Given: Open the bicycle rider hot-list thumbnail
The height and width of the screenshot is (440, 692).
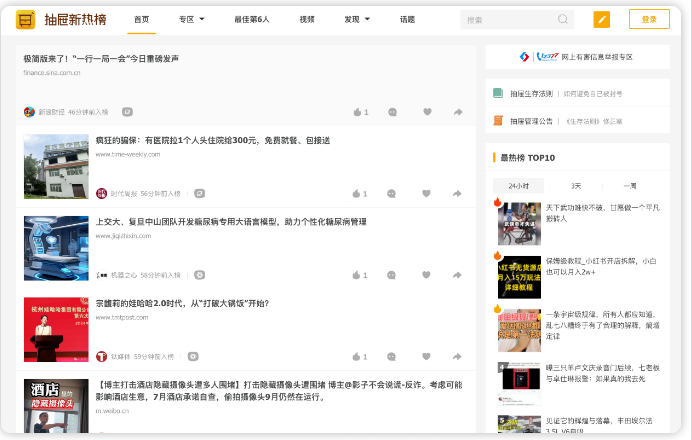Looking at the screenshot, I should click(x=519, y=224).
